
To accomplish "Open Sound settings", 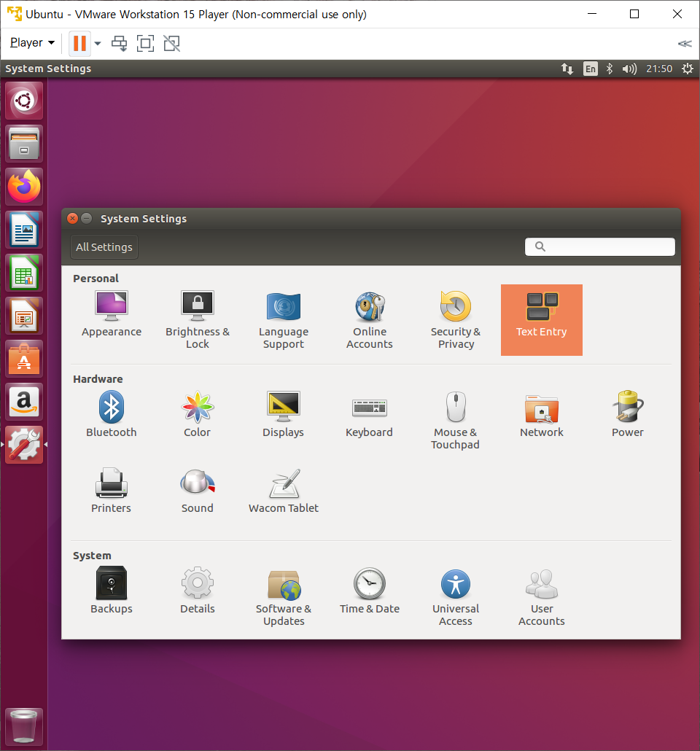I will point(198,491).
